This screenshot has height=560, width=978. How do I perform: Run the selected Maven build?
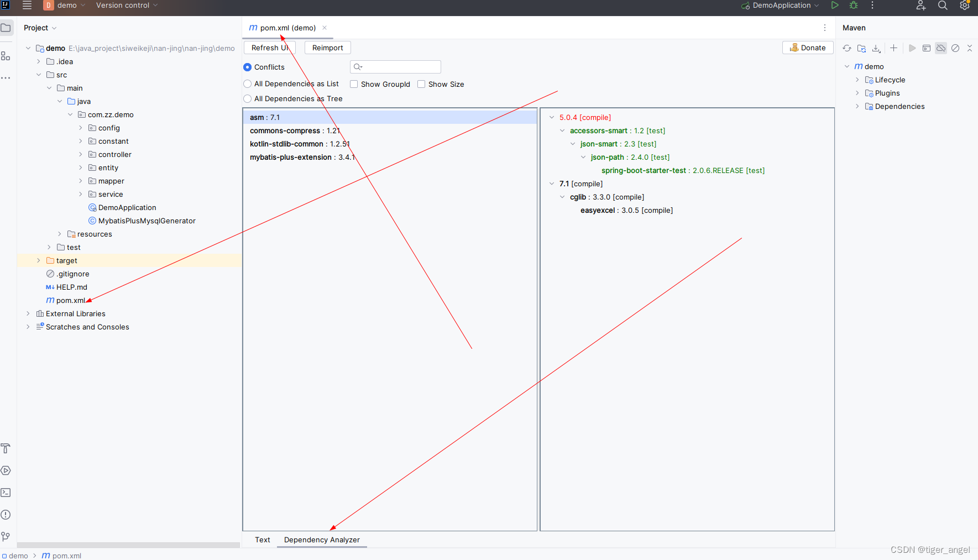click(x=912, y=48)
